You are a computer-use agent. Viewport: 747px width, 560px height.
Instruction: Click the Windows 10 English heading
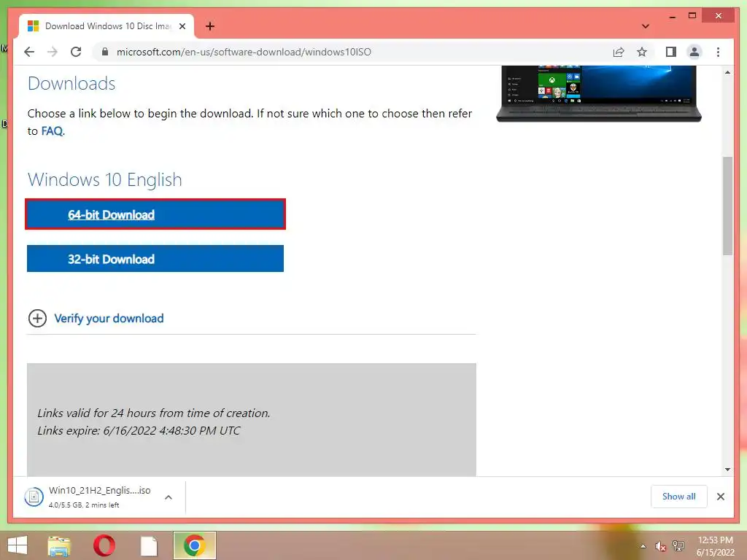tap(105, 179)
